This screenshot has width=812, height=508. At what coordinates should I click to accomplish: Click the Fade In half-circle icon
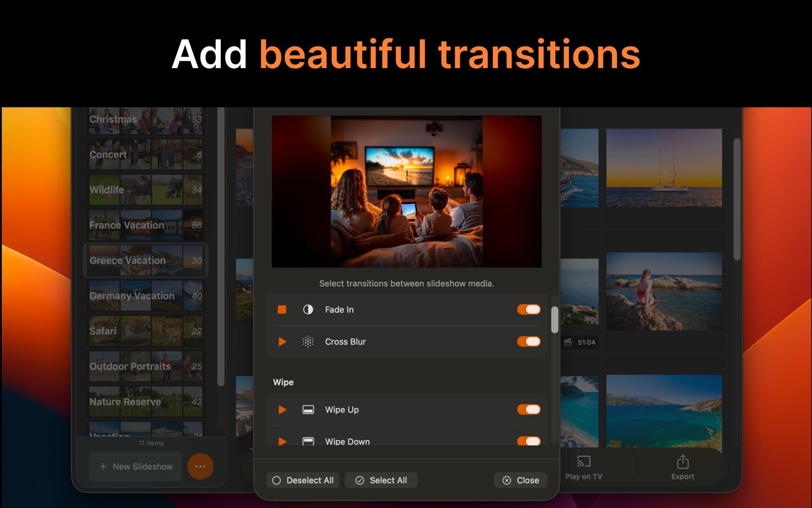point(308,309)
